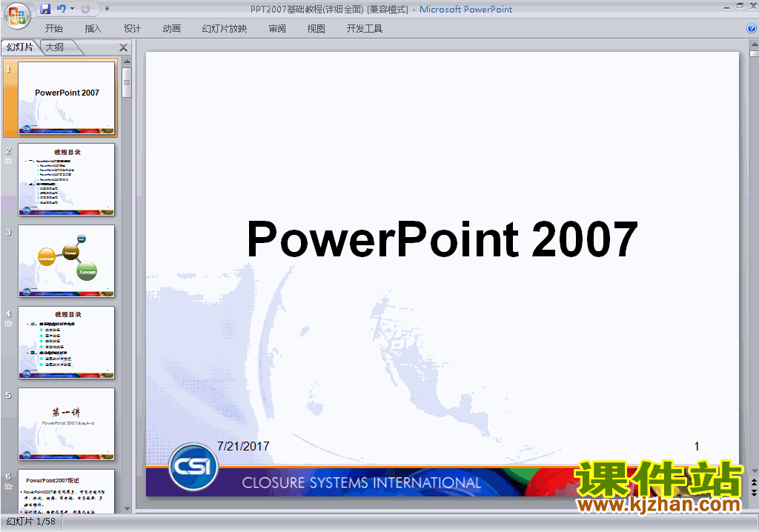The height and width of the screenshot is (532, 759).
Task: Click the Undo icon
Action: point(62,9)
